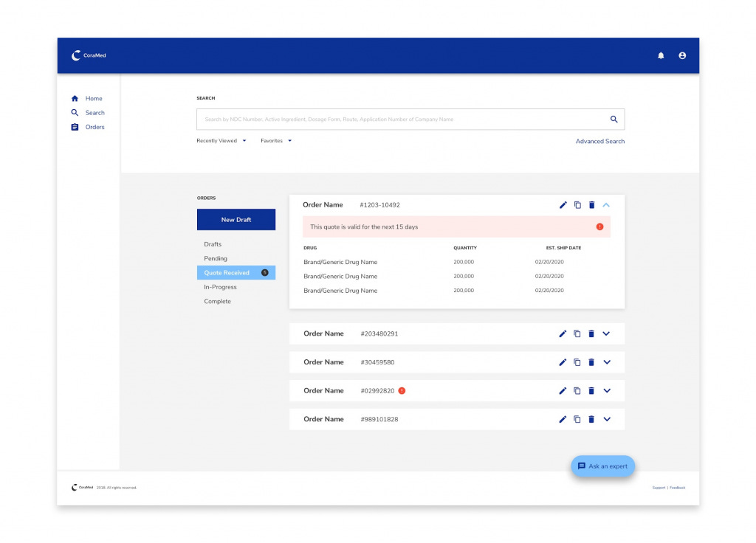Click order number #989101828
Screen dimensions: 756x543
pyautogui.click(x=379, y=420)
